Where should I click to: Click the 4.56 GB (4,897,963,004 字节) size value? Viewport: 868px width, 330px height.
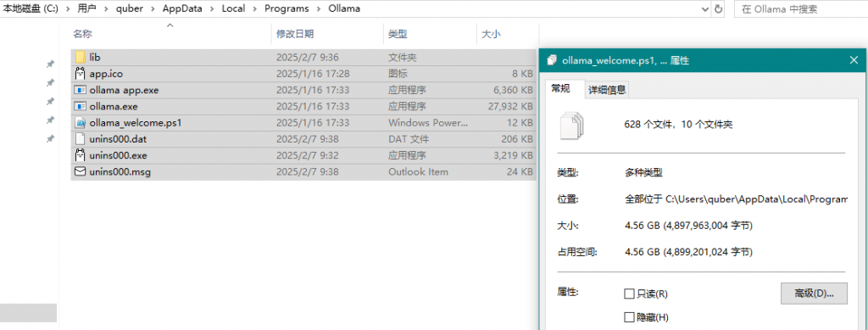688,226
